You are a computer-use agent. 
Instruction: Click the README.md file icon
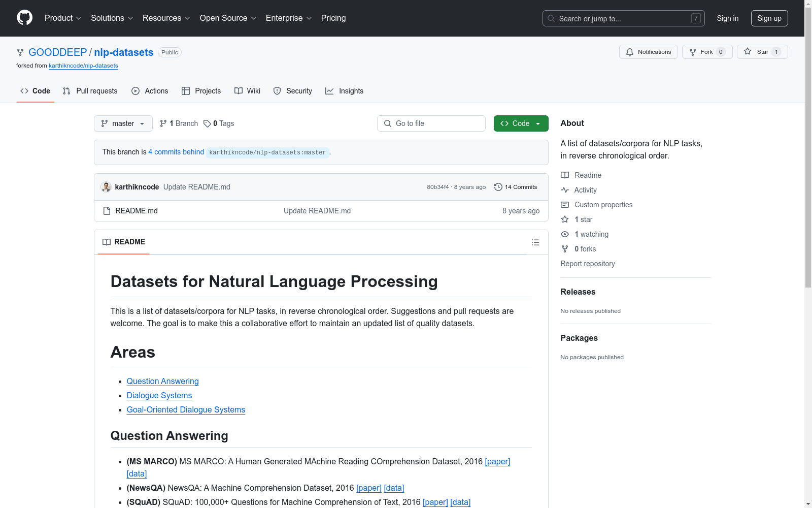point(107,211)
